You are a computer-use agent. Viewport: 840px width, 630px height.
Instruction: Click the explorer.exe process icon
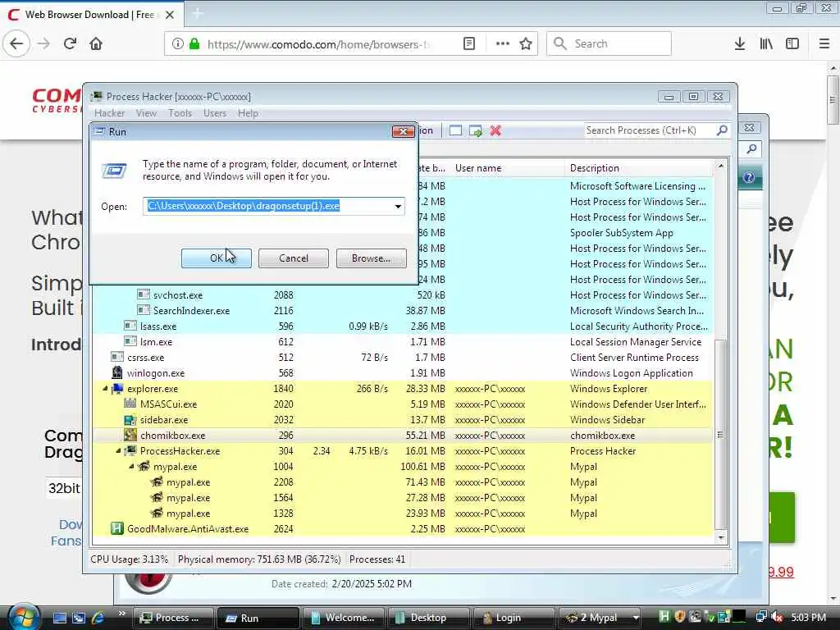[x=117, y=388]
